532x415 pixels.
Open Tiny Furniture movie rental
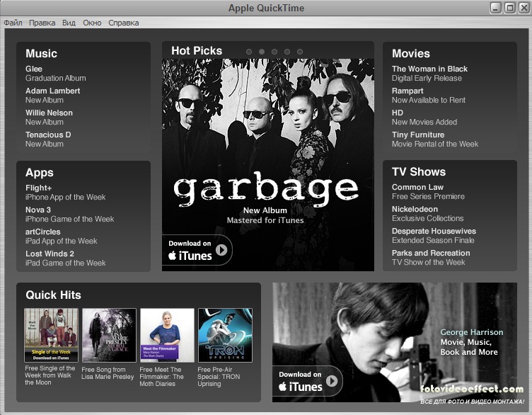tap(435, 140)
